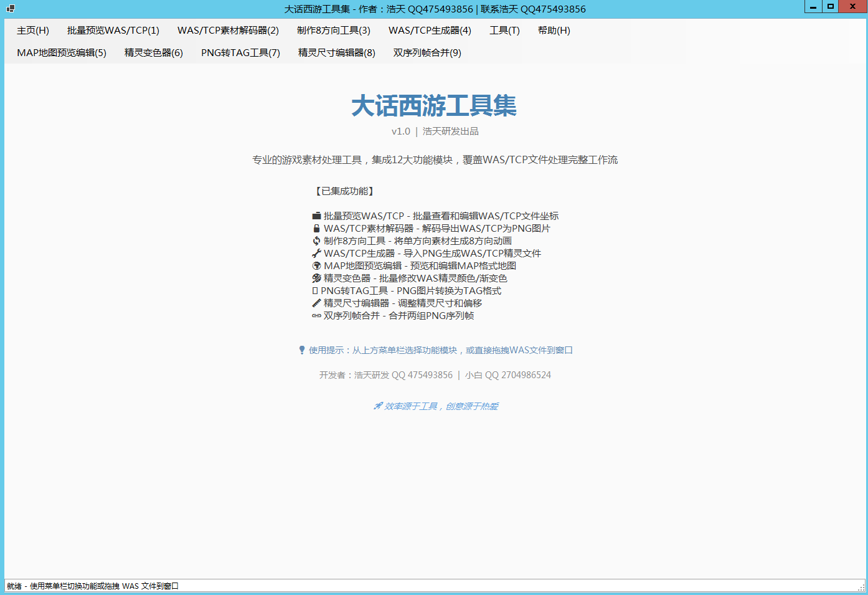Open the 帮助(H) menu
This screenshot has width=868, height=595.
(x=554, y=30)
